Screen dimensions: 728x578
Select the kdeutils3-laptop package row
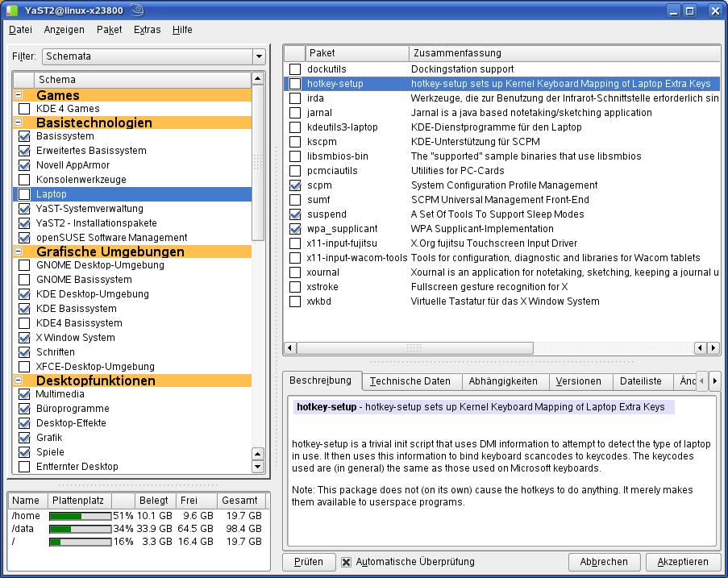(x=501, y=127)
